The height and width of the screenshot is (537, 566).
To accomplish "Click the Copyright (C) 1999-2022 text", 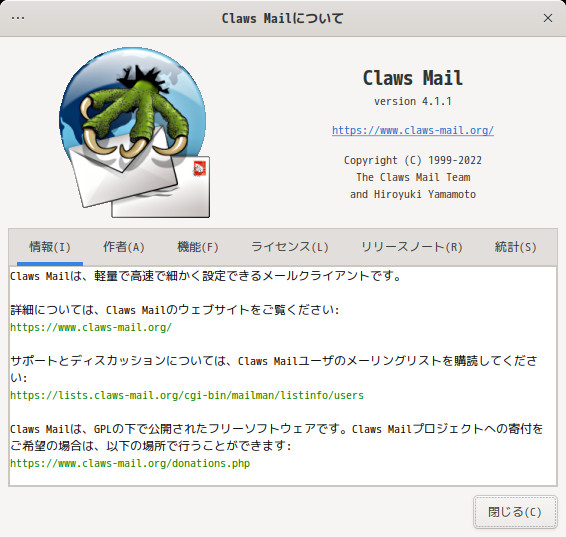I will point(413,160).
